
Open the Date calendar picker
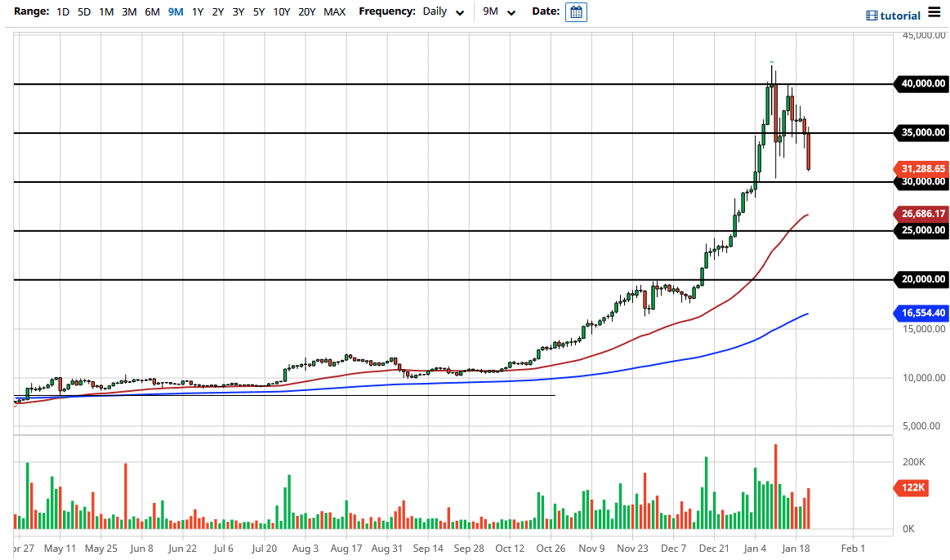[576, 12]
